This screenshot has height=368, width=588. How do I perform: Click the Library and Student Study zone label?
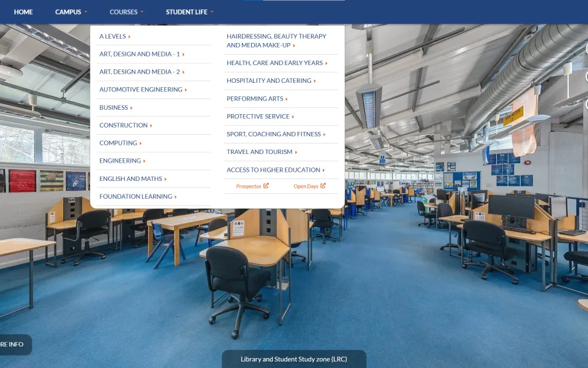tap(293, 359)
